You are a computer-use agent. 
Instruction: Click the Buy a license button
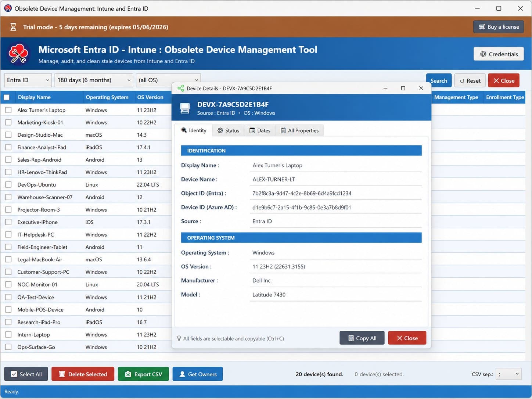499,27
